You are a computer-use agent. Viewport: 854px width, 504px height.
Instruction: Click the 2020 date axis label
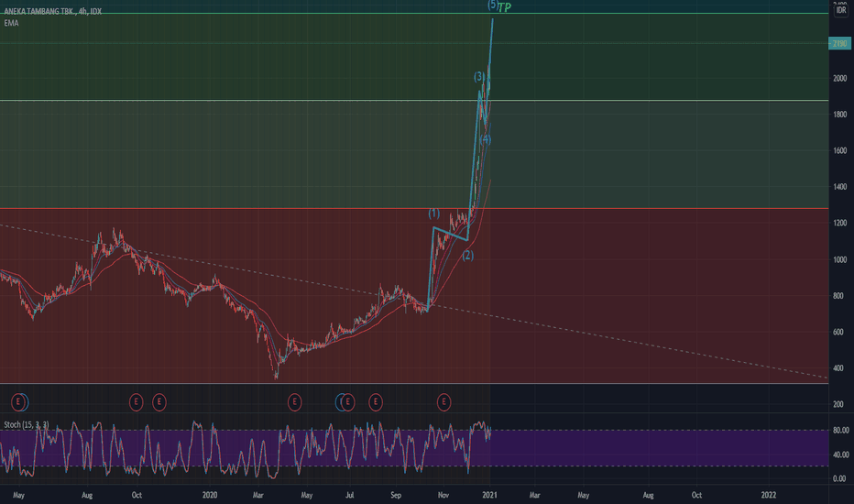click(x=210, y=495)
